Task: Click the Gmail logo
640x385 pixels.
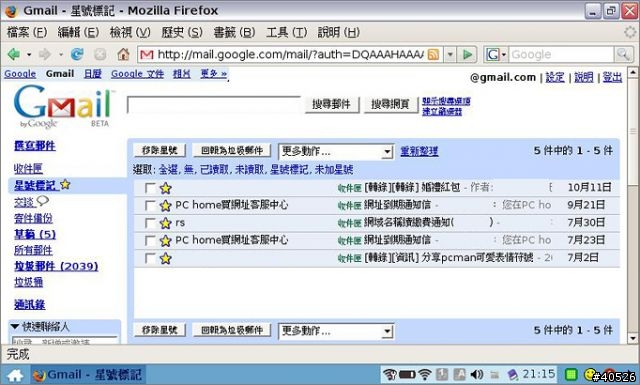Action: [x=62, y=105]
